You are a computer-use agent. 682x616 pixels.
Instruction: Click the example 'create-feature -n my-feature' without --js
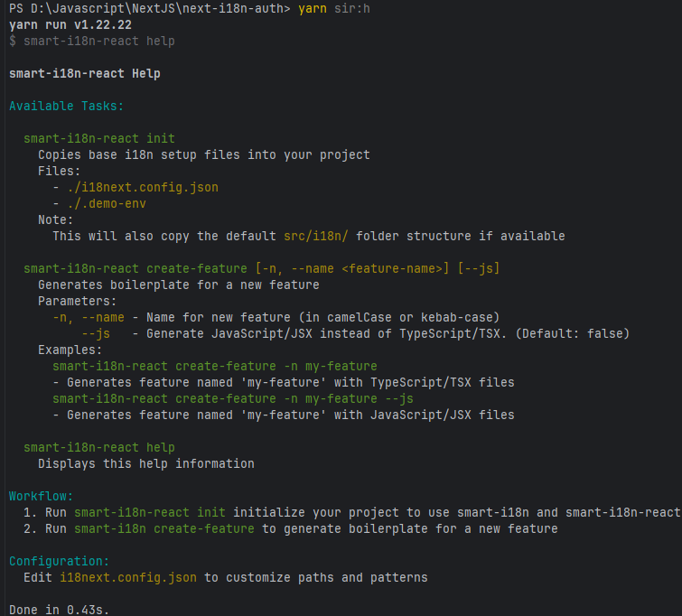(214, 367)
